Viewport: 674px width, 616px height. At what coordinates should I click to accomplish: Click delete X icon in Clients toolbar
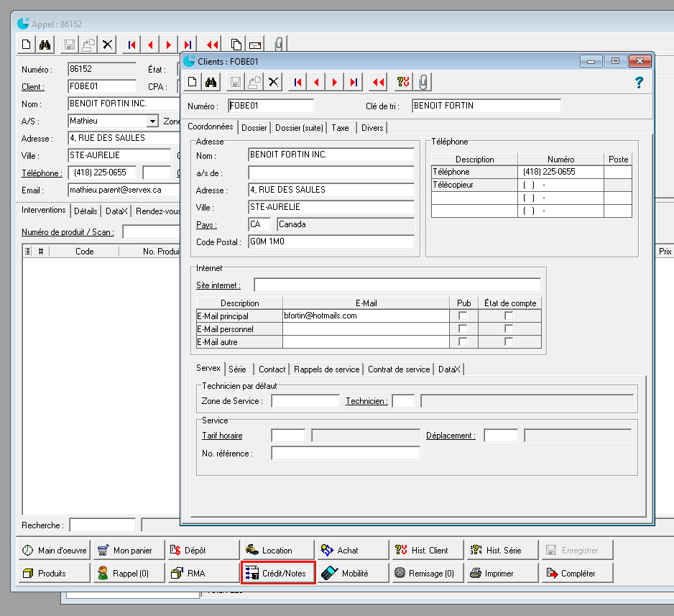tap(273, 82)
